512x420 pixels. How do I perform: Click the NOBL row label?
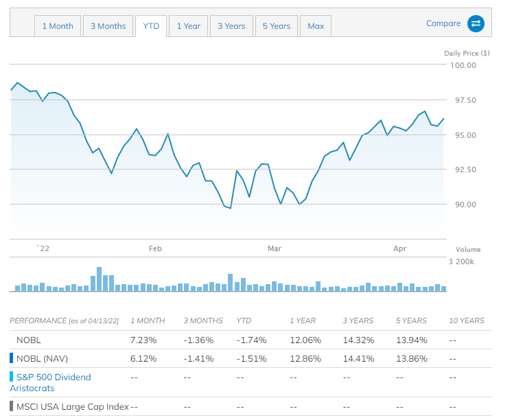coord(29,340)
